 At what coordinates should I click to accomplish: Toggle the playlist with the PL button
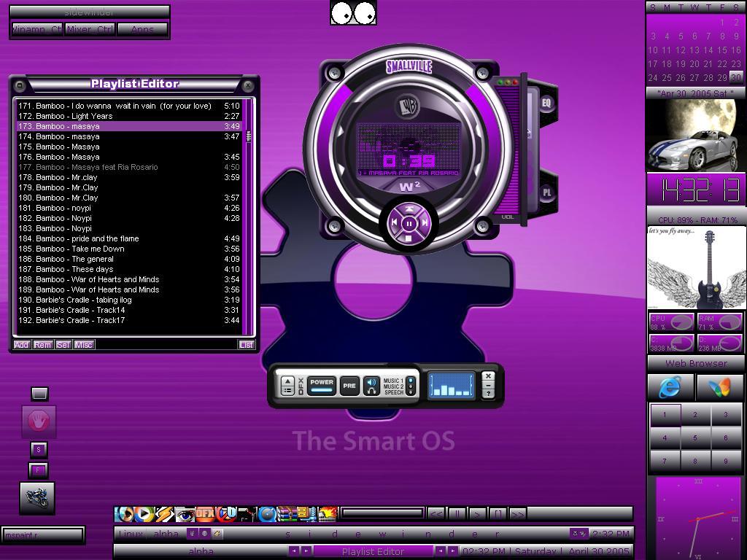546,192
